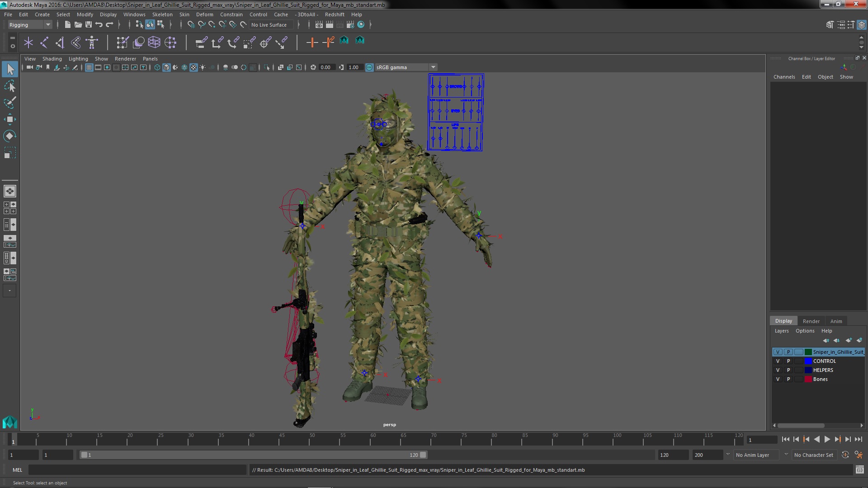868x488 pixels.
Task: Activate the Rotate tool
Action: point(10,136)
